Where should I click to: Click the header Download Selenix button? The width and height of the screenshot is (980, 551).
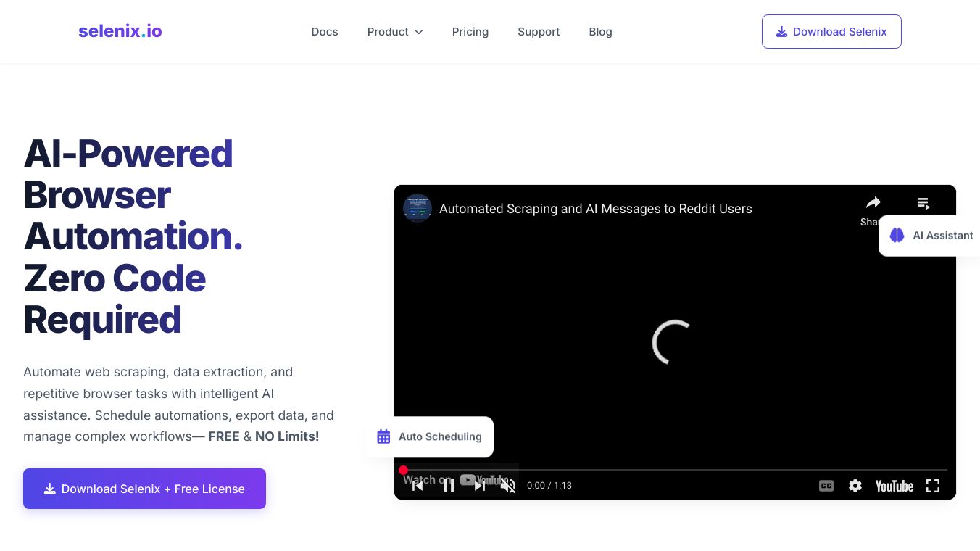(831, 32)
